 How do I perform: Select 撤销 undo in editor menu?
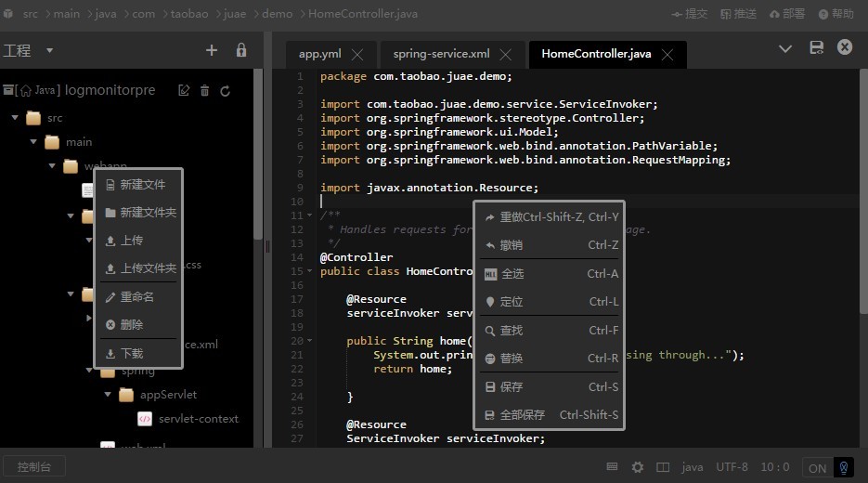pyautogui.click(x=550, y=245)
